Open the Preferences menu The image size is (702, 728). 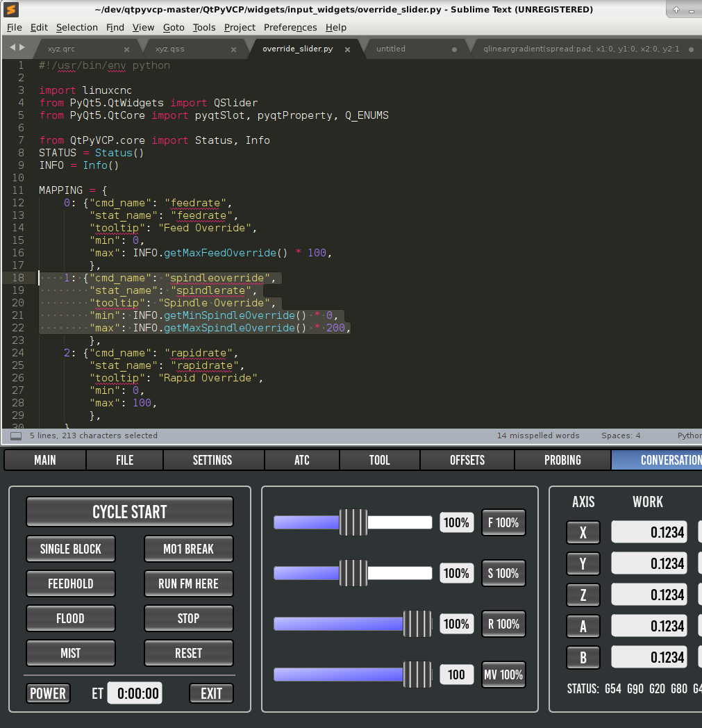click(290, 27)
